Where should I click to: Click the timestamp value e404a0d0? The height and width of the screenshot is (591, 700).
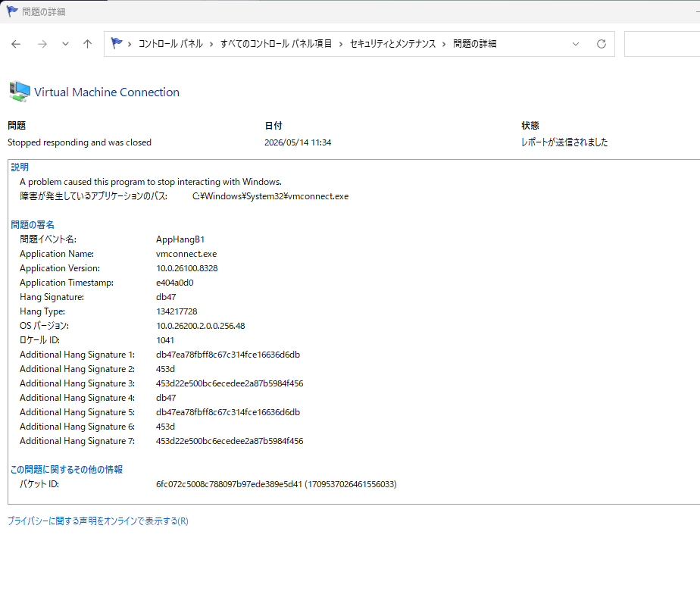[174, 282]
